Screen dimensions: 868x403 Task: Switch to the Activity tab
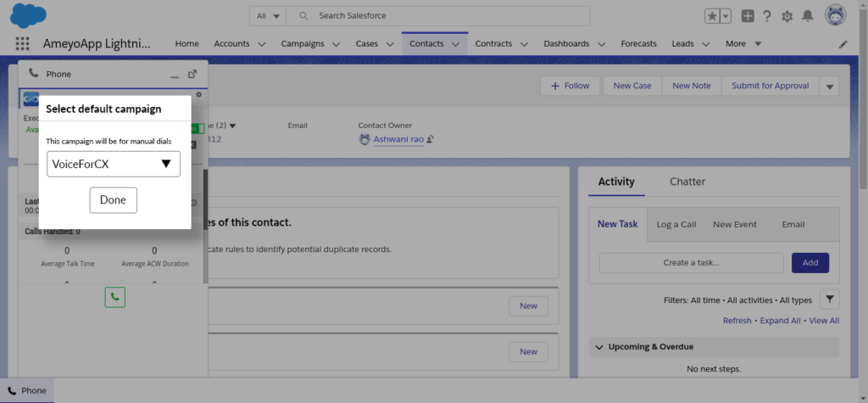[x=616, y=182]
